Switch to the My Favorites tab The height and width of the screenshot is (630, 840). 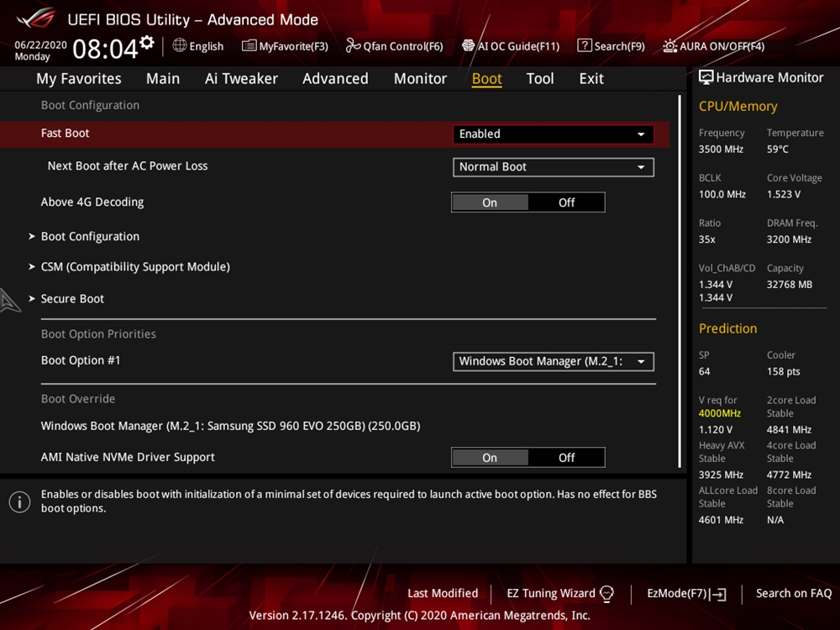tap(79, 79)
